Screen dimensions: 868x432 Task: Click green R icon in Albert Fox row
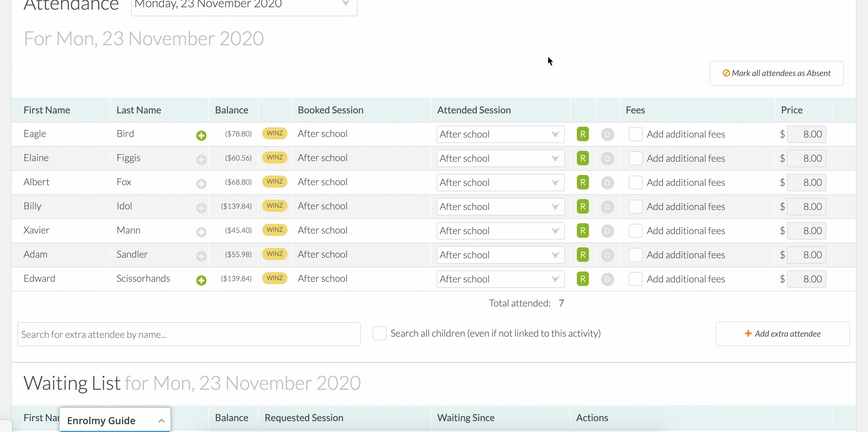pos(583,182)
